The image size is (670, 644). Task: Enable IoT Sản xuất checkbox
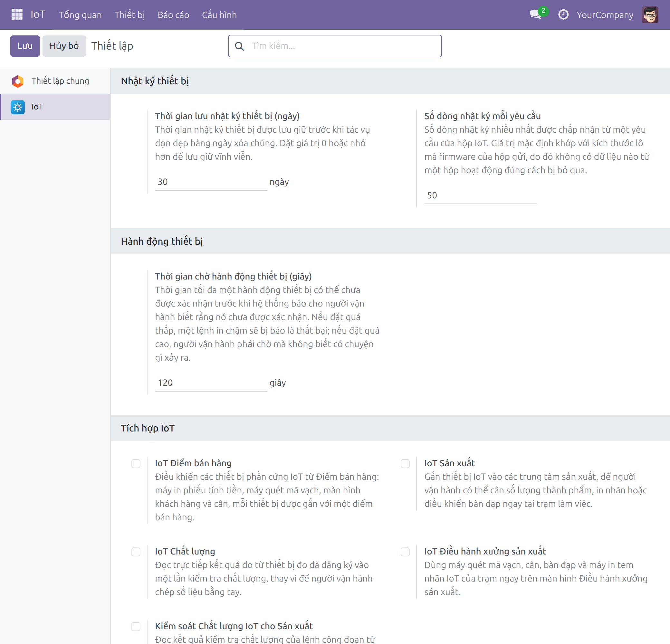click(405, 464)
